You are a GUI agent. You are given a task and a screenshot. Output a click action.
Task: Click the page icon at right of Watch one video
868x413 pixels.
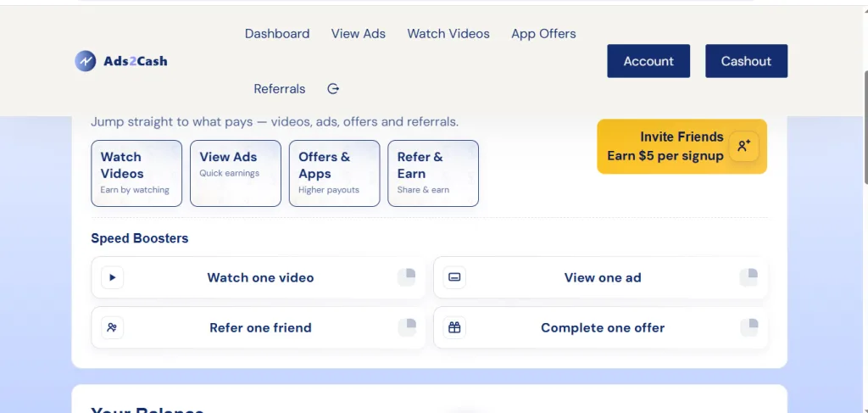pos(407,276)
